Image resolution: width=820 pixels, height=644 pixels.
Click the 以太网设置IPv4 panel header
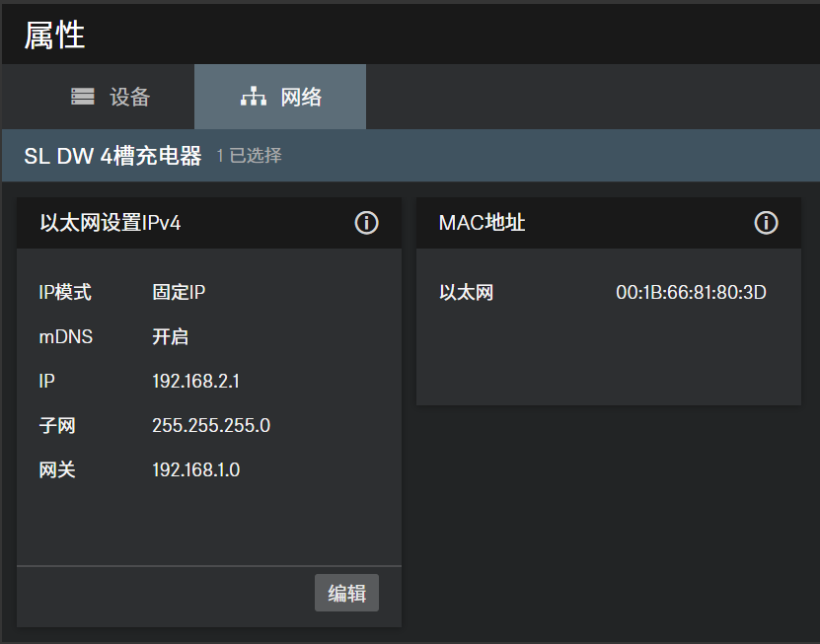[x=111, y=223]
